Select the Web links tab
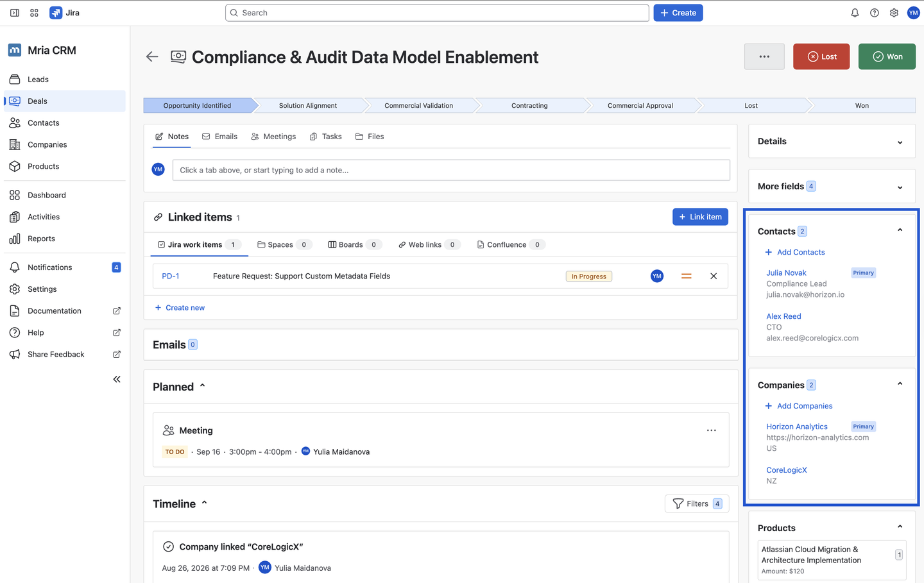924x583 pixels. point(429,245)
